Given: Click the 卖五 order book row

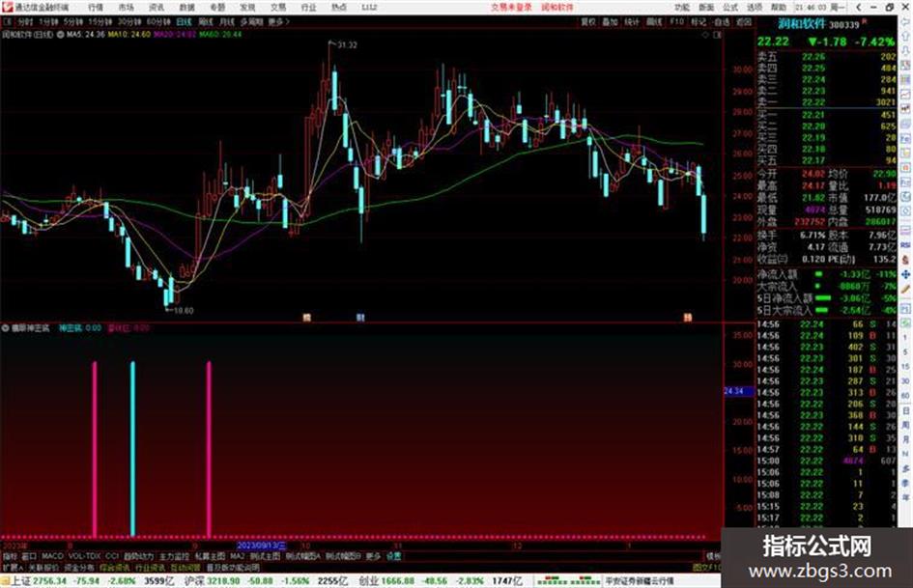Looking at the screenshot, I should pyautogui.click(x=826, y=57).
